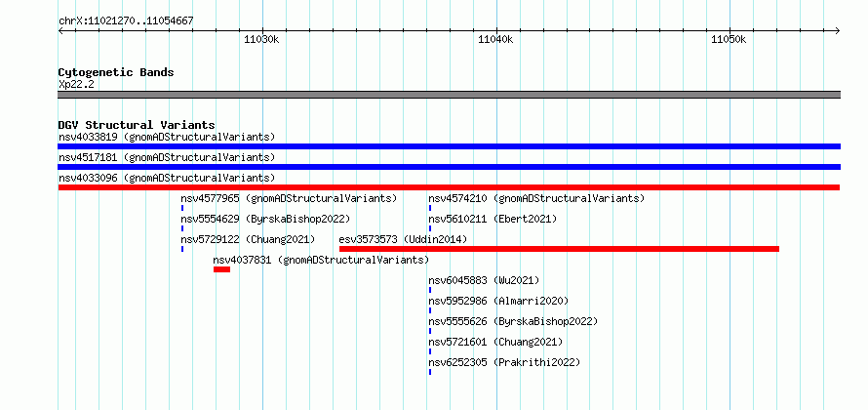Click the 11050k ruler label

(730, 39)
